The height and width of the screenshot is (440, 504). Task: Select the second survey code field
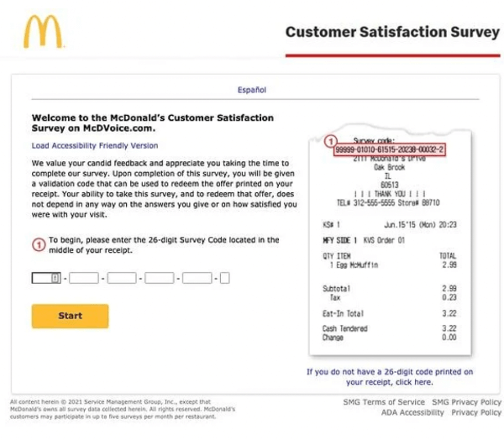[84, 278]
